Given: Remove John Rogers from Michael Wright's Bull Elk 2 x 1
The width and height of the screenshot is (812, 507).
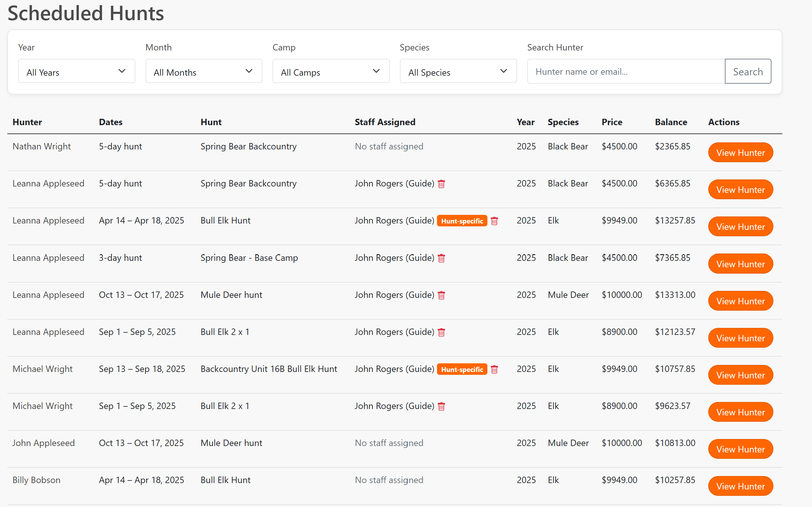Looking at the screenshot, I should (x=441, y=406).
